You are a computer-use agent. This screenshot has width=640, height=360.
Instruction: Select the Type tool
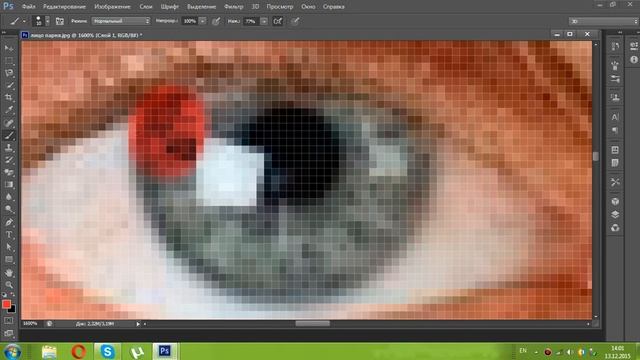click(9, 235)
